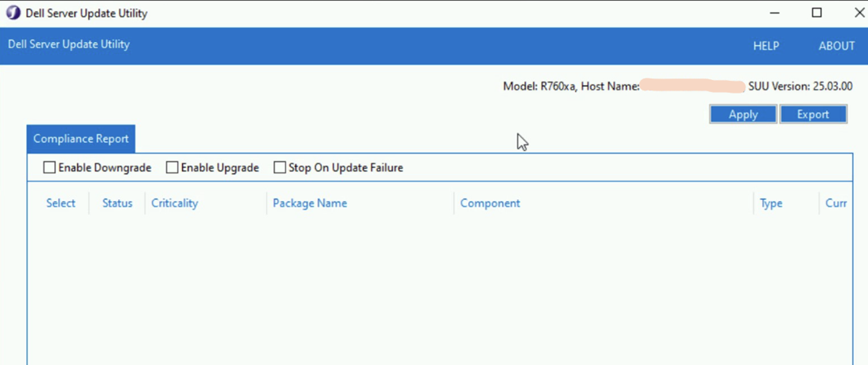Image resolution: width=868 pixels, height=365 pixels.
Task: Toggle Stop On Update Failure option
Action: click(x=280, y=168)
